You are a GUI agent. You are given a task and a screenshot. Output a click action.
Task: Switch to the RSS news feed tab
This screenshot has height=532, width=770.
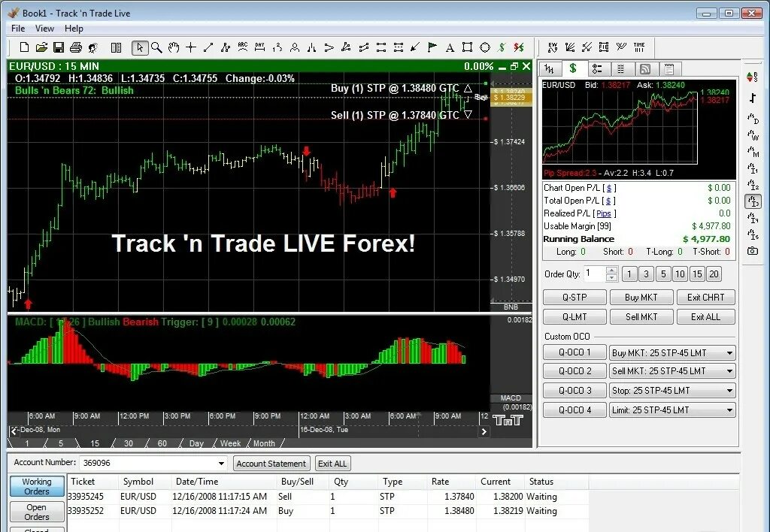click(x=645, y=69)
